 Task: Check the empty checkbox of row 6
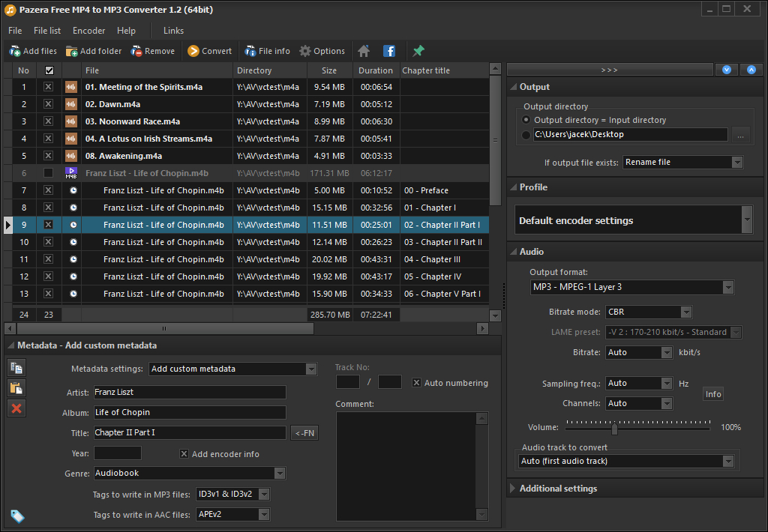(48, 173)
